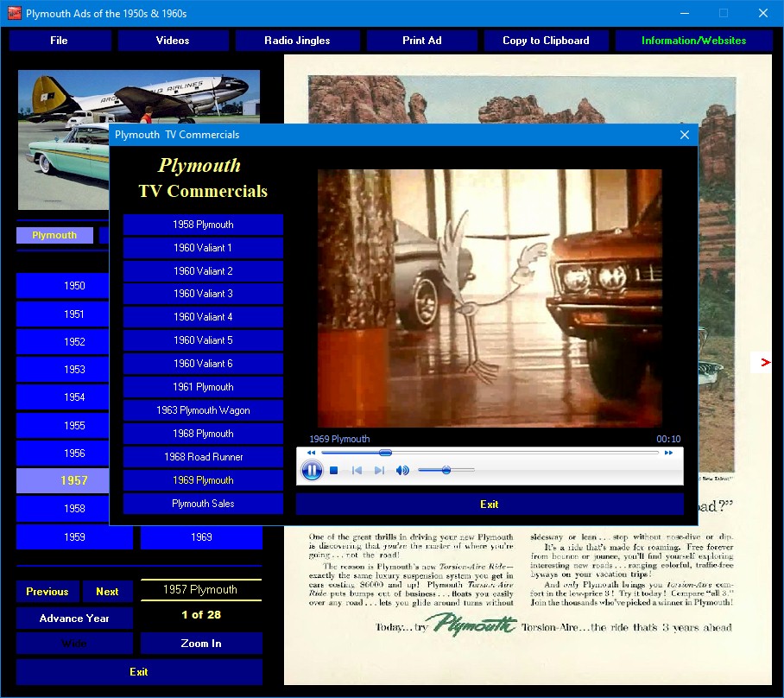Viewport: 784px width, 698px height.
Task: Click the fast-forward arrows on seek bar
Action: point(668,453)
